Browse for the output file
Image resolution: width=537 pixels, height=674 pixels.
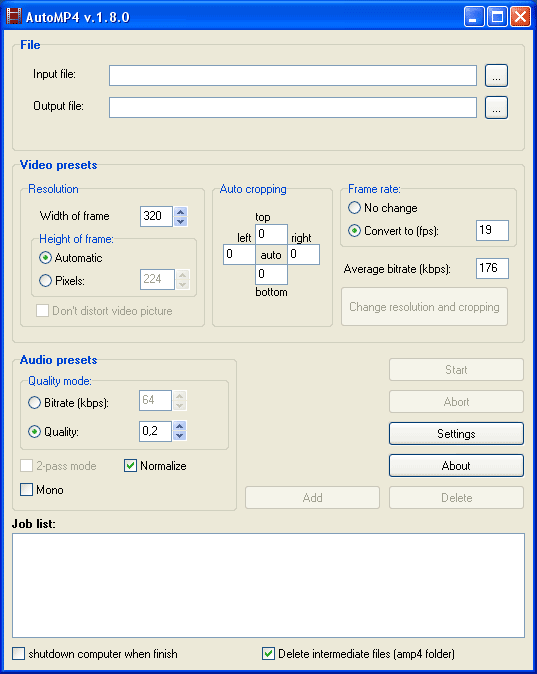tap(496, 107)
